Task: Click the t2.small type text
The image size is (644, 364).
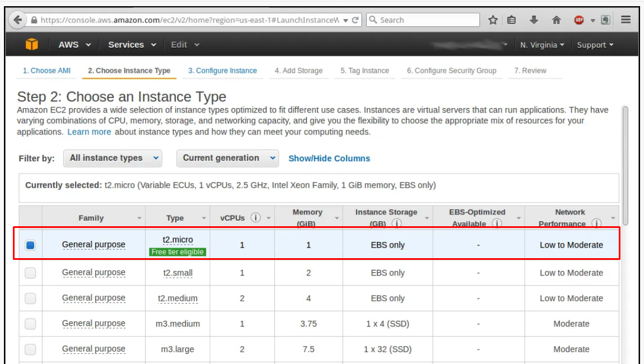Action: pos(178,273)
